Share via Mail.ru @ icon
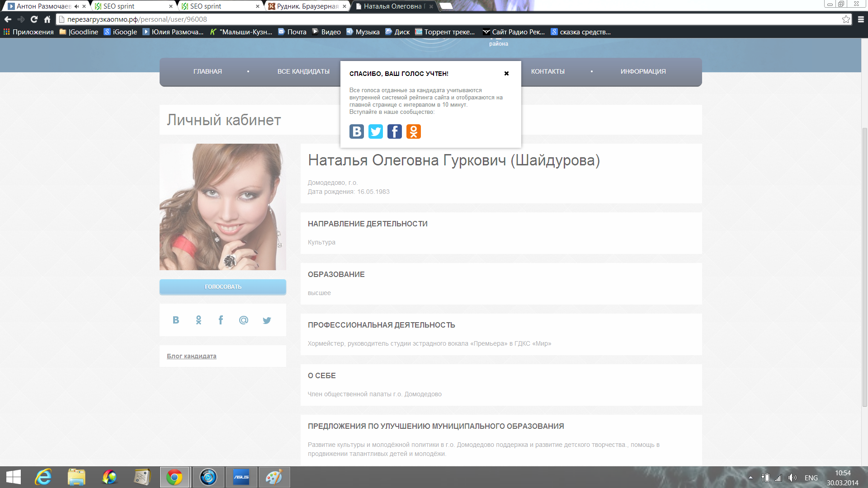 coord(243,320)
